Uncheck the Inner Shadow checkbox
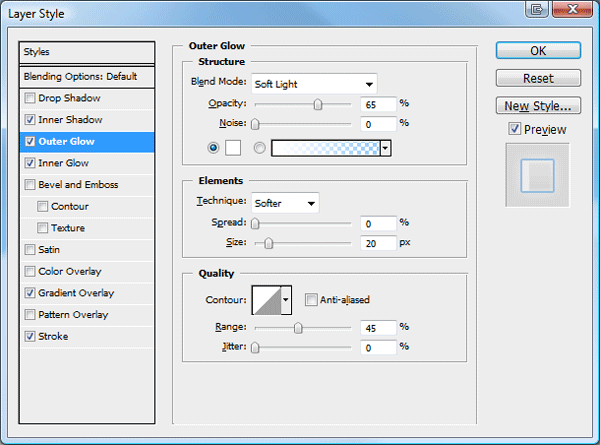 pyautogui.click(x=30, y=120)
